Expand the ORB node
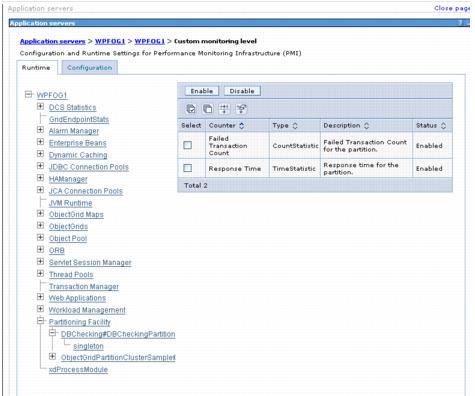The height and width of the screenshot is (396, 475). [x=41, y=250]
